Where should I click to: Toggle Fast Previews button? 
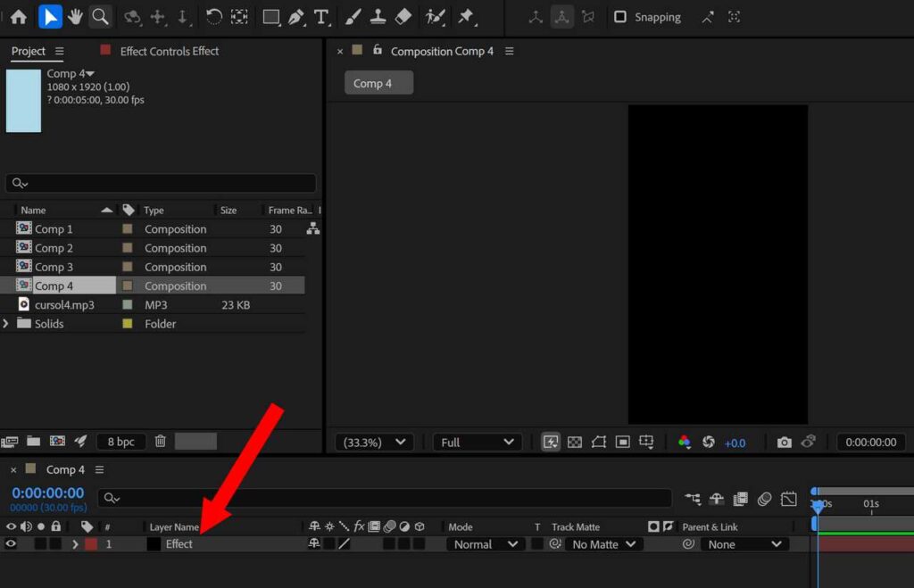click(550, 443)
